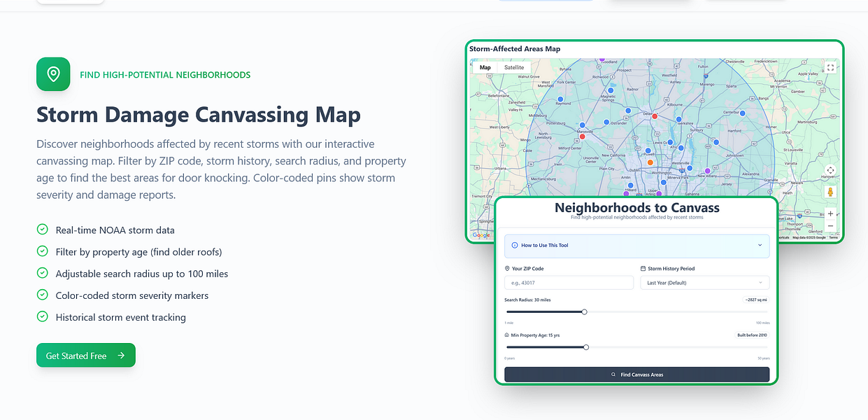This screenshot has height=420, width=868.
Task: Click the red storm pin at Marysville
Action: (x=582, y=136)
